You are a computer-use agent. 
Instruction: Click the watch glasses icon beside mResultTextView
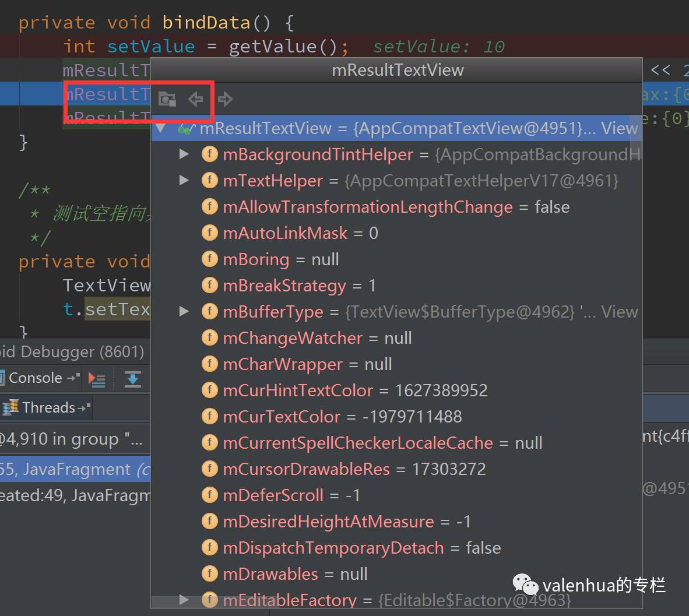[x=186, y=129]
